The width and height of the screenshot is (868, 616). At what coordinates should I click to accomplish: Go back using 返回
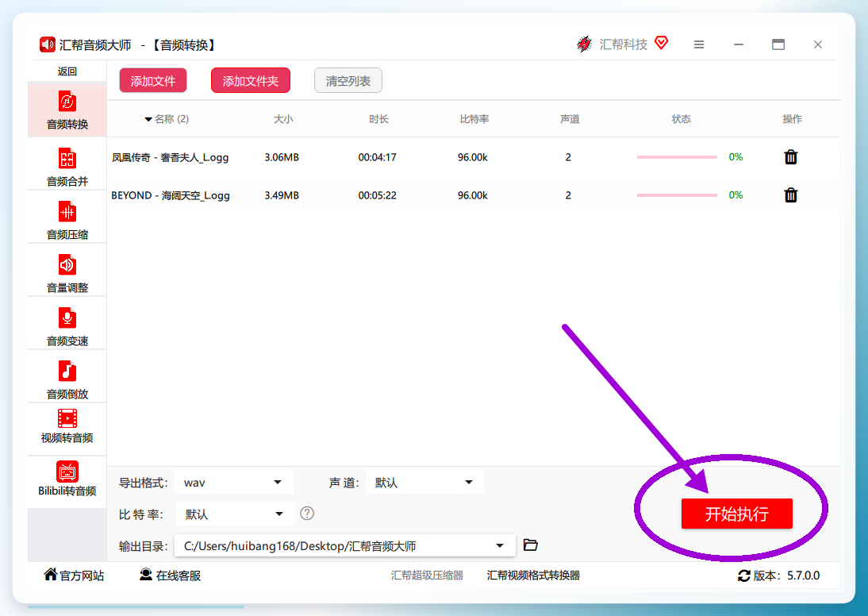pos(67,71)
